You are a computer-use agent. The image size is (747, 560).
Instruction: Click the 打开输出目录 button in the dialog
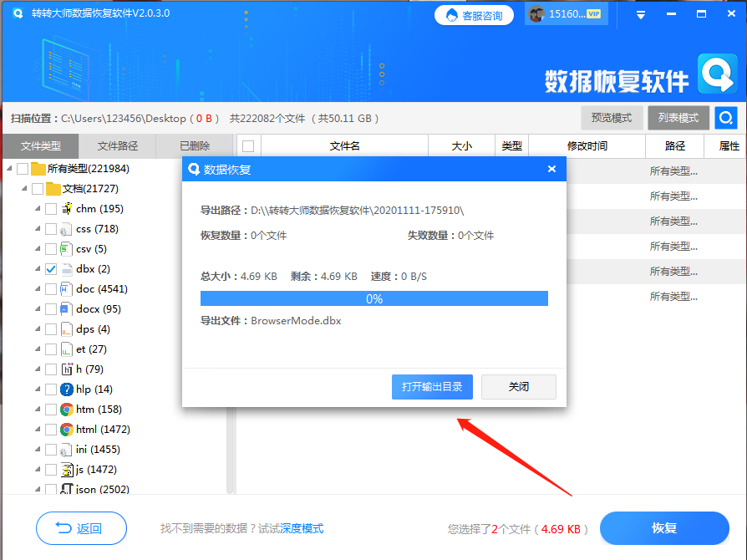(x=432, y=386)
